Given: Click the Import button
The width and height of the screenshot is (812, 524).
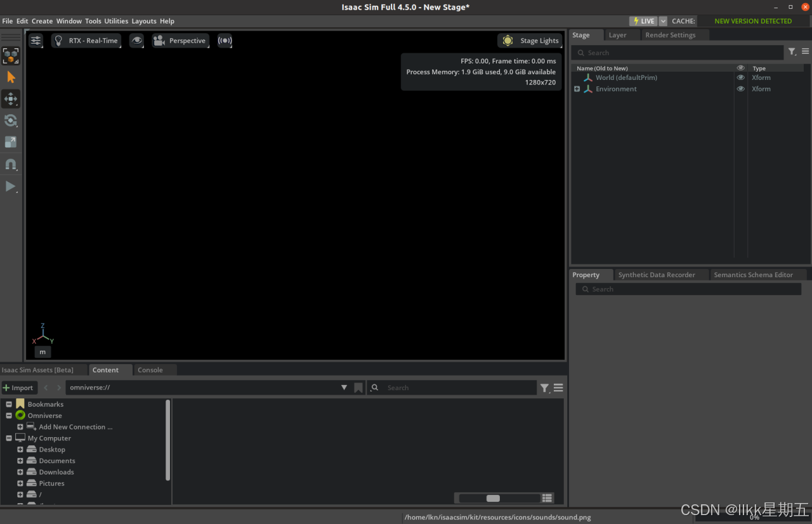Looking at the screenshot, I should click(x=19, y=388).
